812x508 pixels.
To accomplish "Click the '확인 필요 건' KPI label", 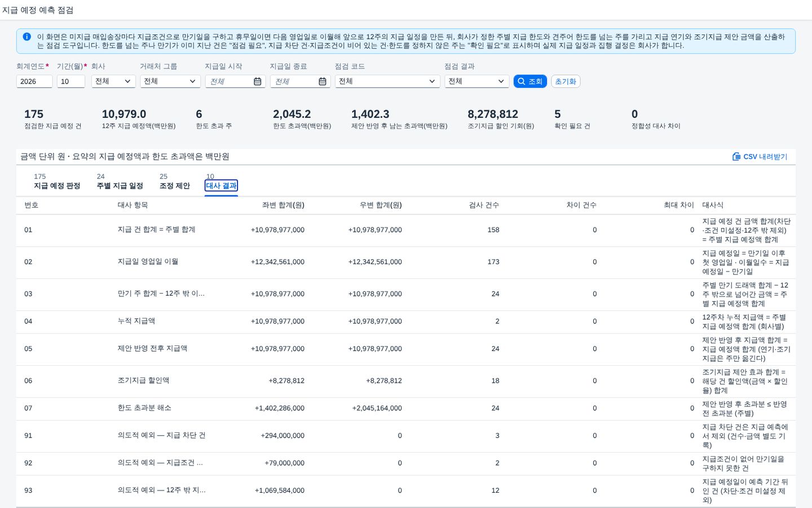I will pyautogui.click(x=572, y=126).
